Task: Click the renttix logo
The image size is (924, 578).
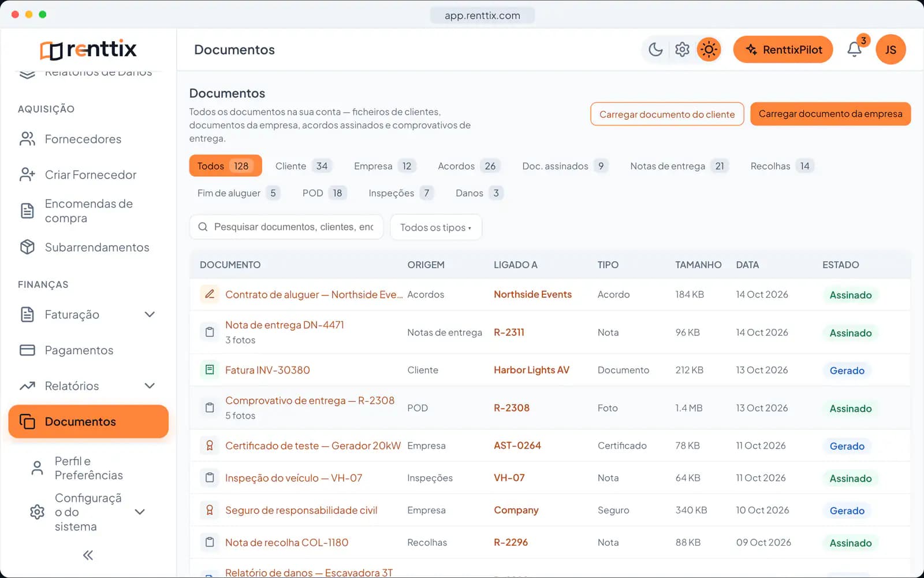Action: tap(88, 50)
